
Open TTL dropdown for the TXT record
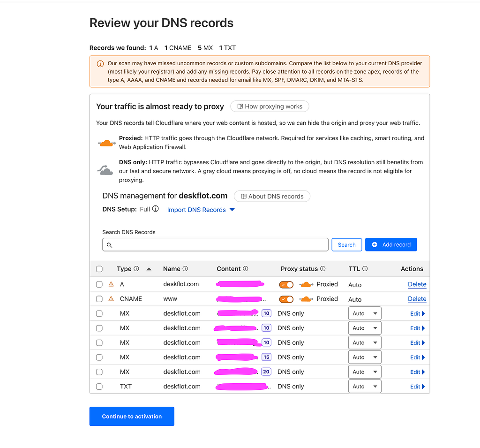(365, 387)
